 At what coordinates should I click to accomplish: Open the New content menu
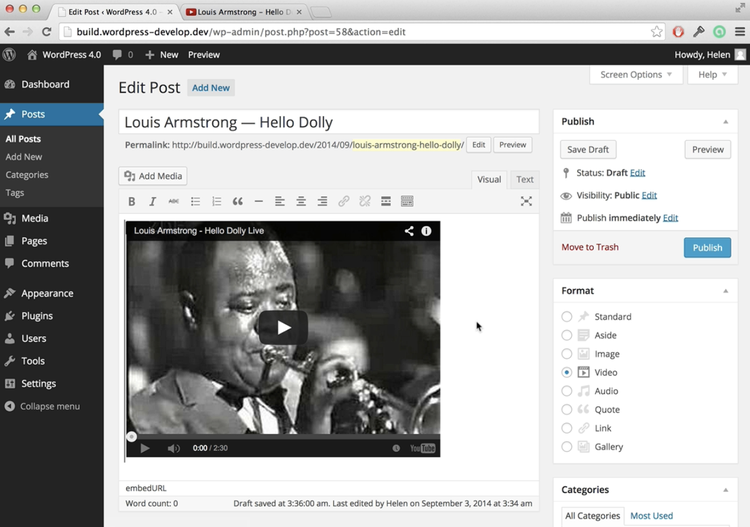162,55
